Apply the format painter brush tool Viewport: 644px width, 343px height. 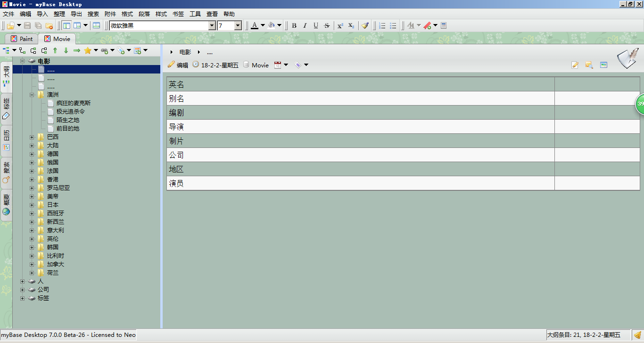[x=365, y=25]
